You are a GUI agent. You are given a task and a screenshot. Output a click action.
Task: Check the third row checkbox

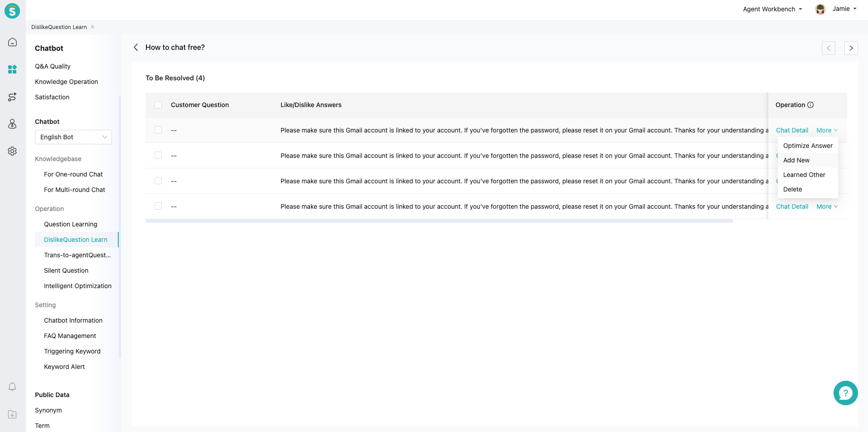click(158, 181)
